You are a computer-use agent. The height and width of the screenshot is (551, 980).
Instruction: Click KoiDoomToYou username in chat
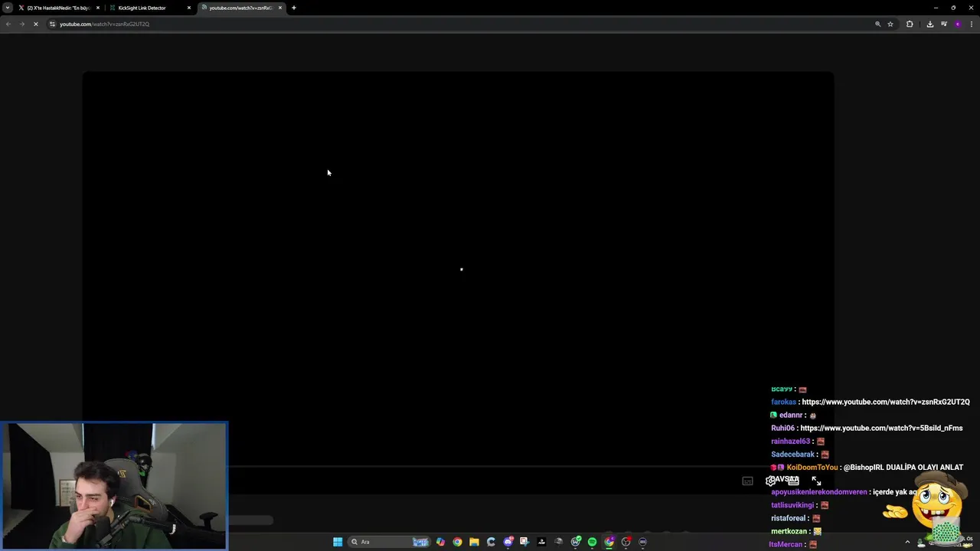812,467
